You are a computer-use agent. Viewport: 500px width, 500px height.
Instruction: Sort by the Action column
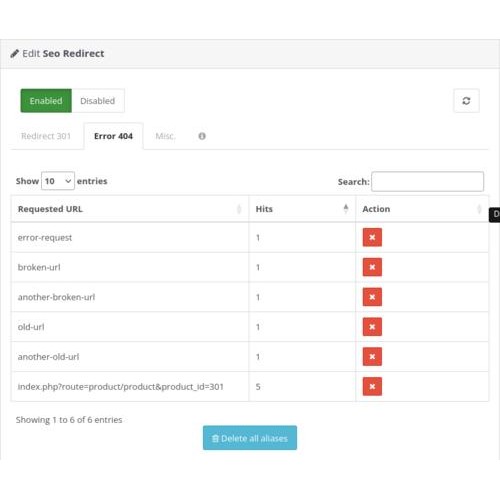[x=422, y=209]
